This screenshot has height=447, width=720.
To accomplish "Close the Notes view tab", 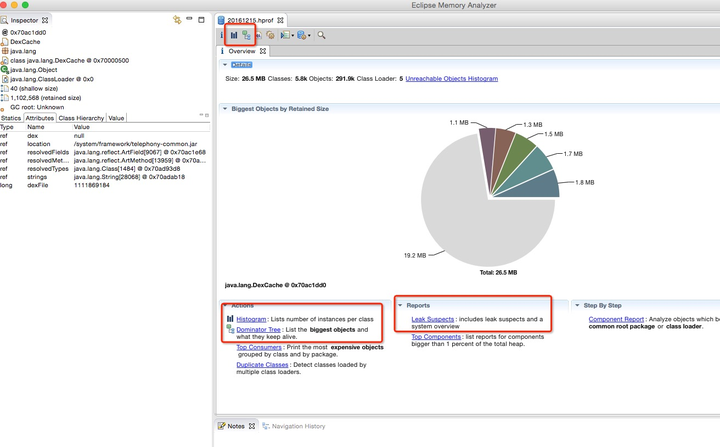I will tap(252, 426).
